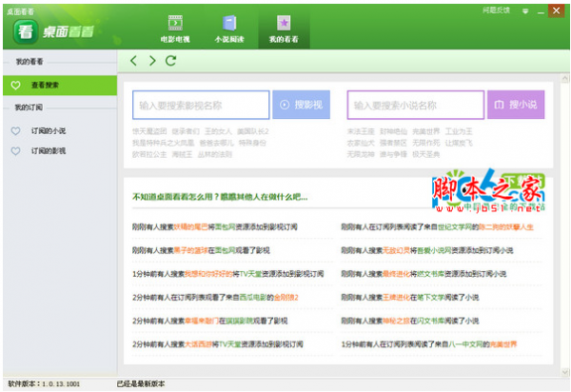Viewport: 571px width, 392px height.
Task: Switch to the 小说阅读 novel reading tab
Action: coord(229,29)
